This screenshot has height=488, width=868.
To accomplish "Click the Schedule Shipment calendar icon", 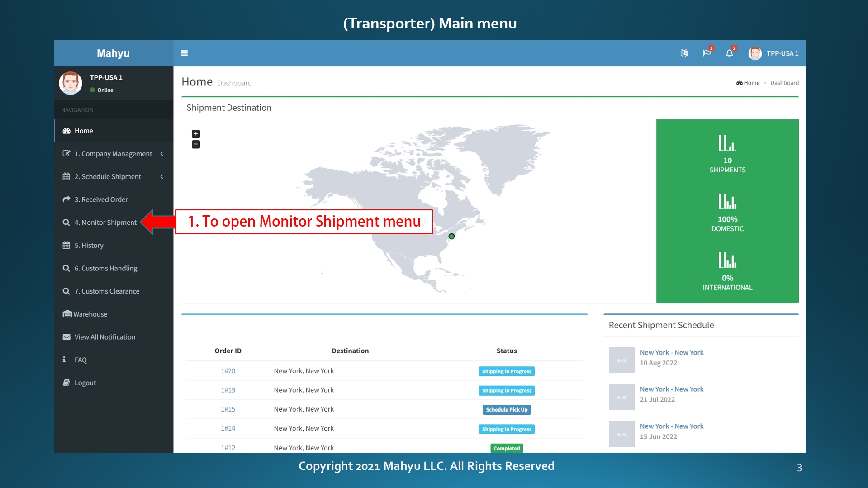I will [x=66, y=176].
